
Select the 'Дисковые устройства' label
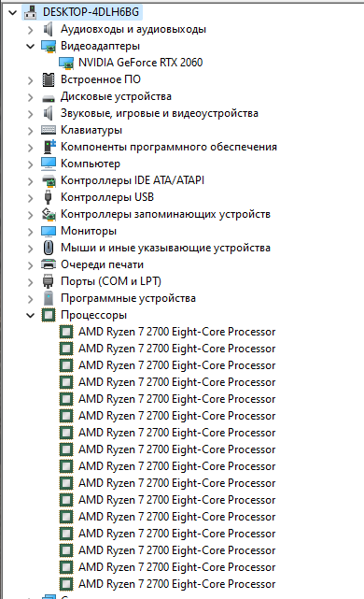coord(116,96)
